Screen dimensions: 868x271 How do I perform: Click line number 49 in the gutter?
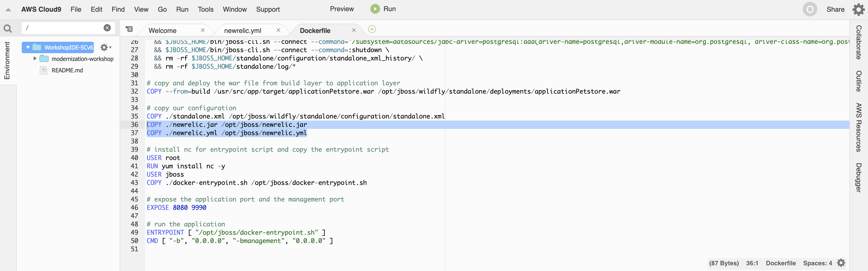pos(134,233)
